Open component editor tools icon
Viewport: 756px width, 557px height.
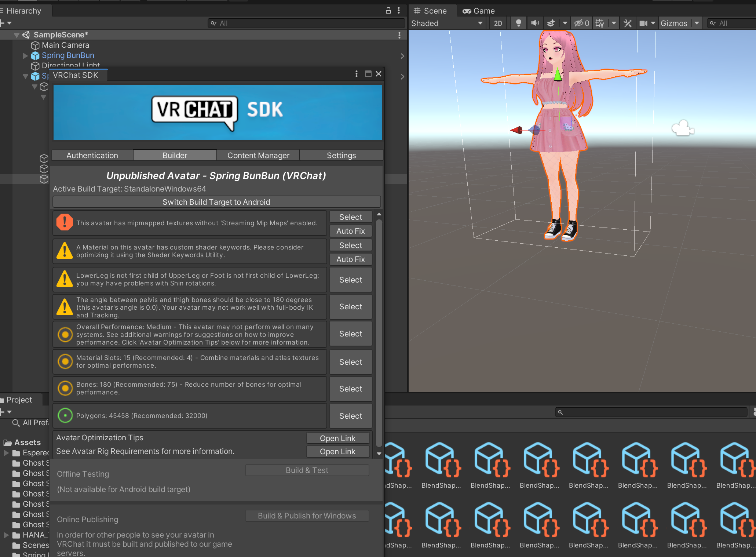(x=628, y=23)
